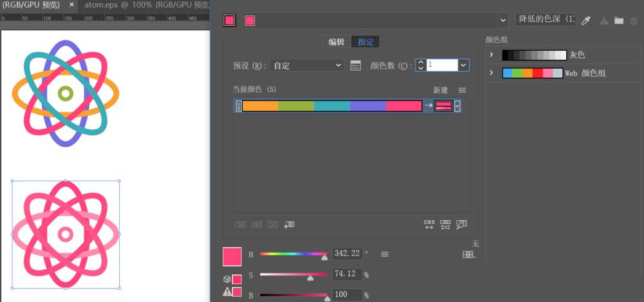Image resolution: width=644 pixels, height=302 pixels.
Task: Click randomly change color order icon
Action: coord(429,225)
